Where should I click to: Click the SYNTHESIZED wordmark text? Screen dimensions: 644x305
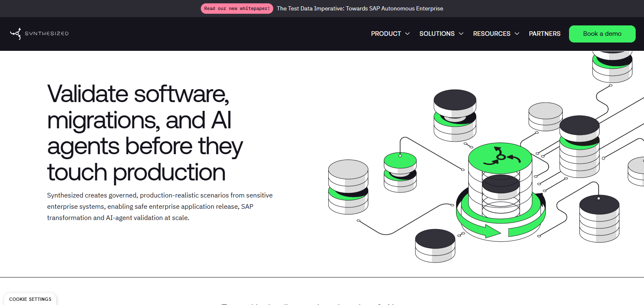click(x=47, y=34)
